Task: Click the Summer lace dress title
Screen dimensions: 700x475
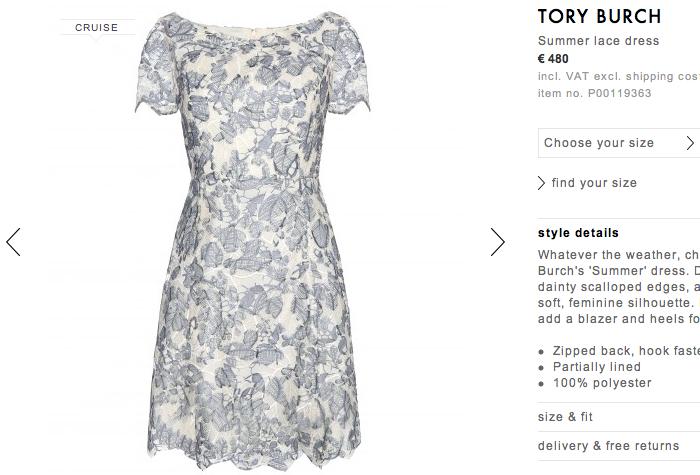Action: [598, 41]
